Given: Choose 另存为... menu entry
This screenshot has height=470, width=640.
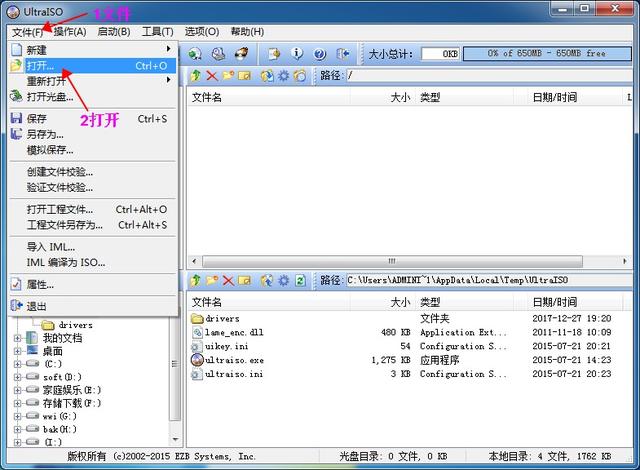Looking at the screenshot, I should click(93, 134).
